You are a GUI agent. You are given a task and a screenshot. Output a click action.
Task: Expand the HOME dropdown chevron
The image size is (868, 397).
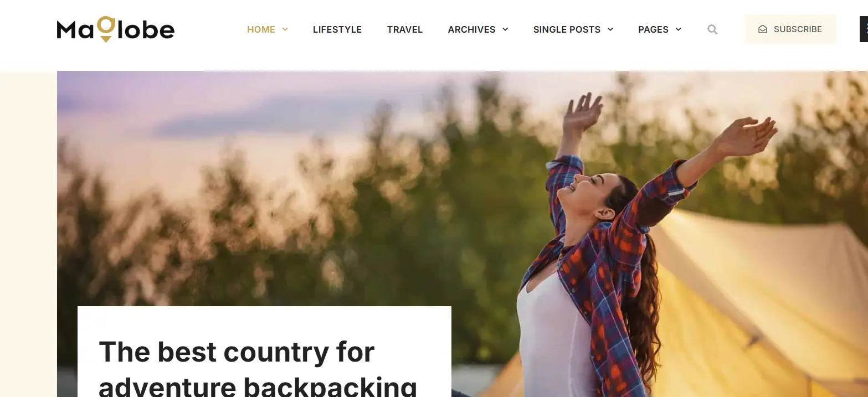(285, 29)
